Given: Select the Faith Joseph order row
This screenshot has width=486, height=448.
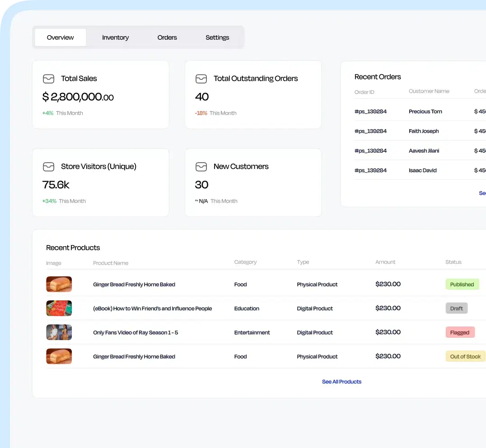Looking at the screenshot, I should pyautogui.click(x=423, y=131).
